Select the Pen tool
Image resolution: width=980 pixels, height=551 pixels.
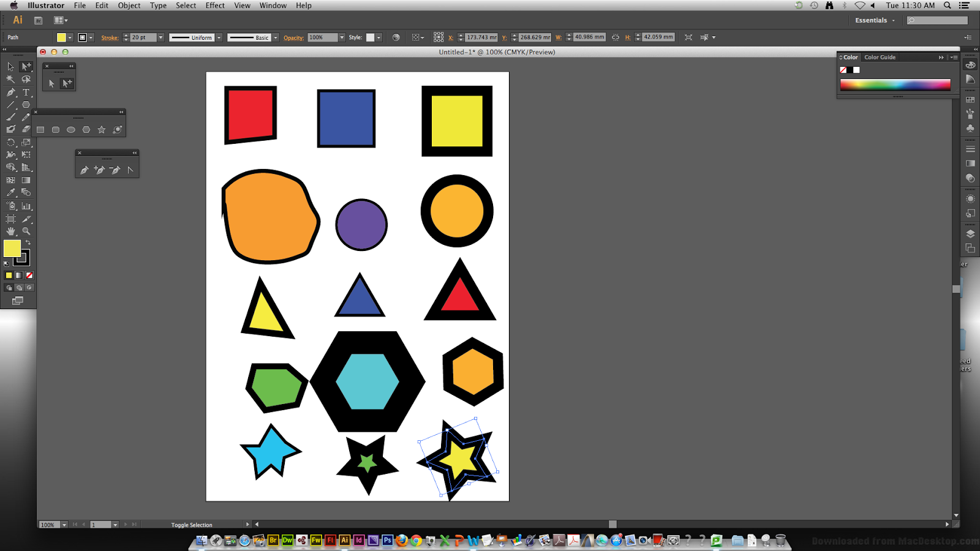click(x=10, y=92)
